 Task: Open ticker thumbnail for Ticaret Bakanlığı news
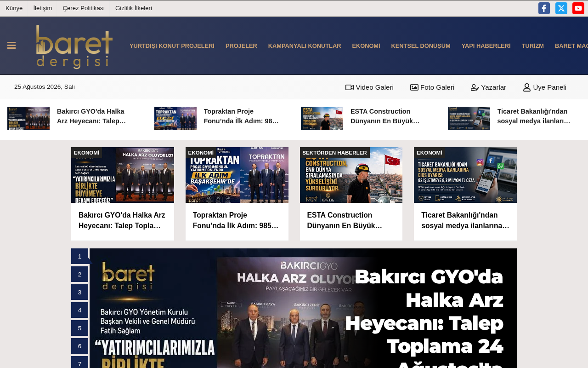[469, 118]
